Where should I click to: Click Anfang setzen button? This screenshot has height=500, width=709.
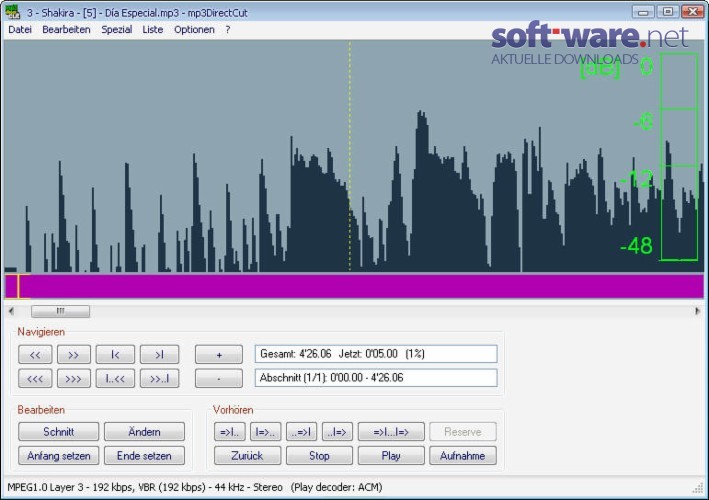[58, 456]
